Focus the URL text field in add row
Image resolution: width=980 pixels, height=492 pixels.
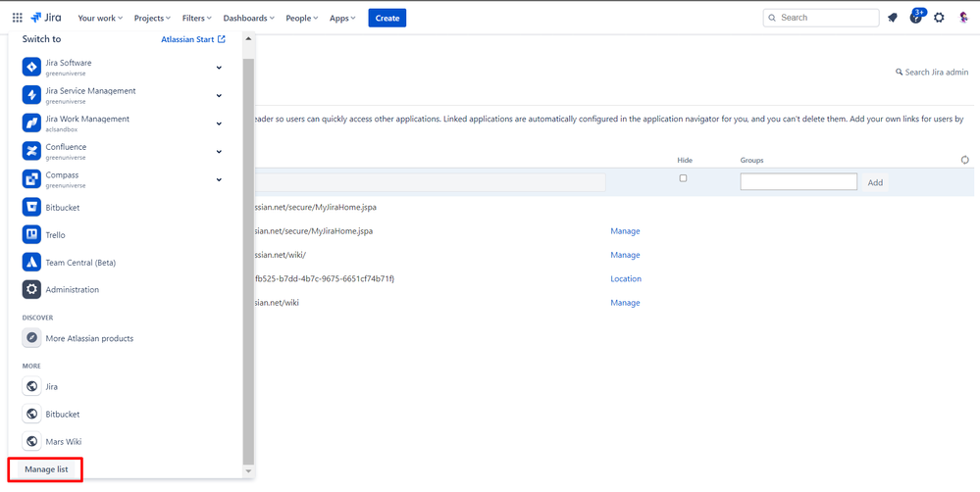click(x=430, y=182)
